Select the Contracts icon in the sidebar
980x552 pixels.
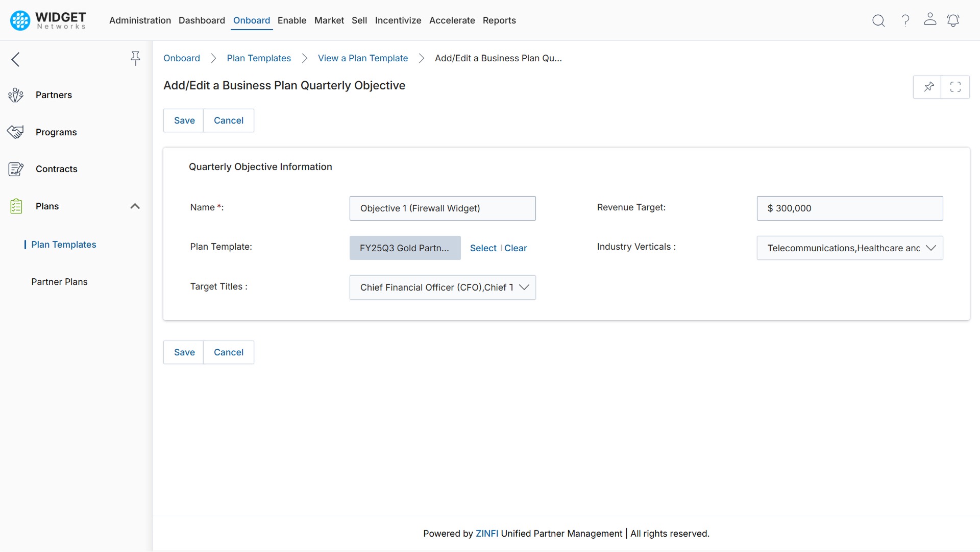point(16,169)
